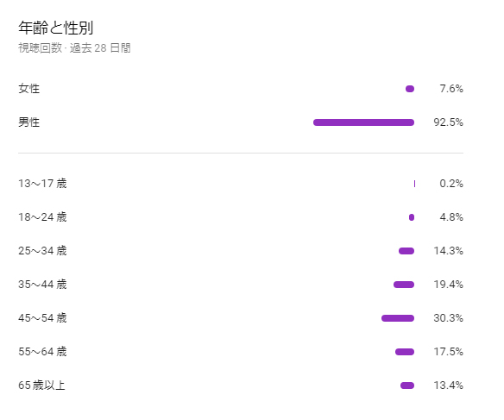This screenshot has width=504, height=420.
Task: Select the 35〜44 歳 age row
Action: pos(241,285)
